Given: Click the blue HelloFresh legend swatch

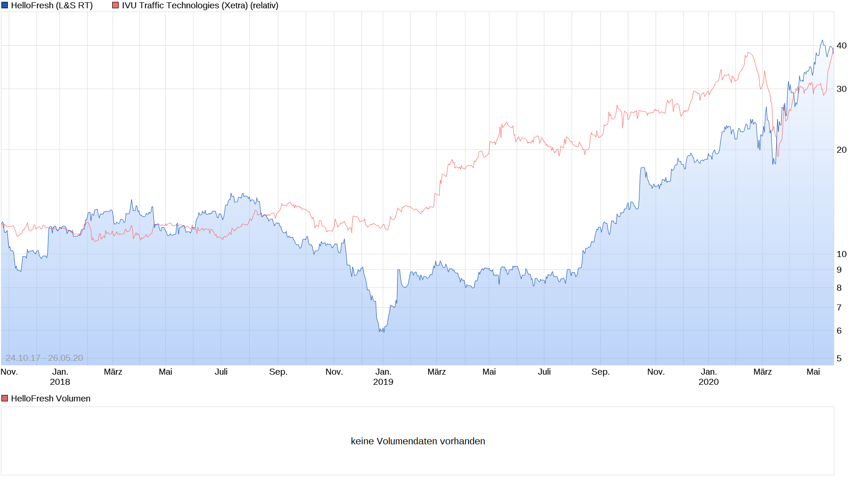Looking at the screenshot, I should [5, 6].
